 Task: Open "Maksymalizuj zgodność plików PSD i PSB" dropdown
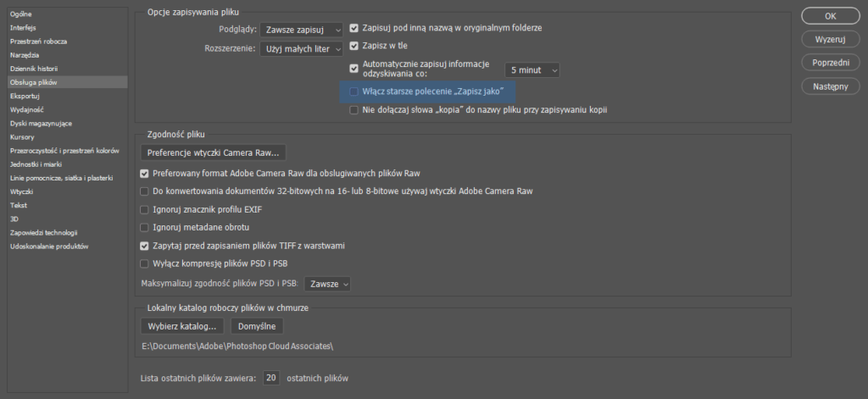tap(327, 284)
